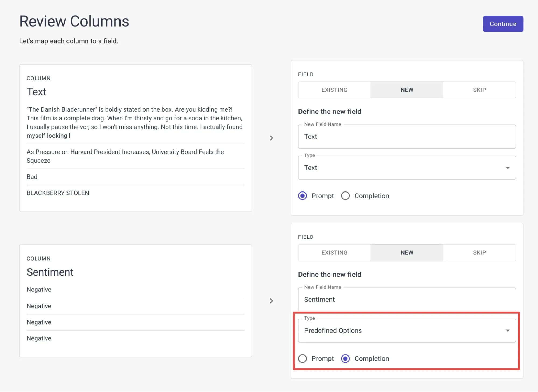
Task: Select EXISTING tab for Text field
Action: tap(334, 90)
